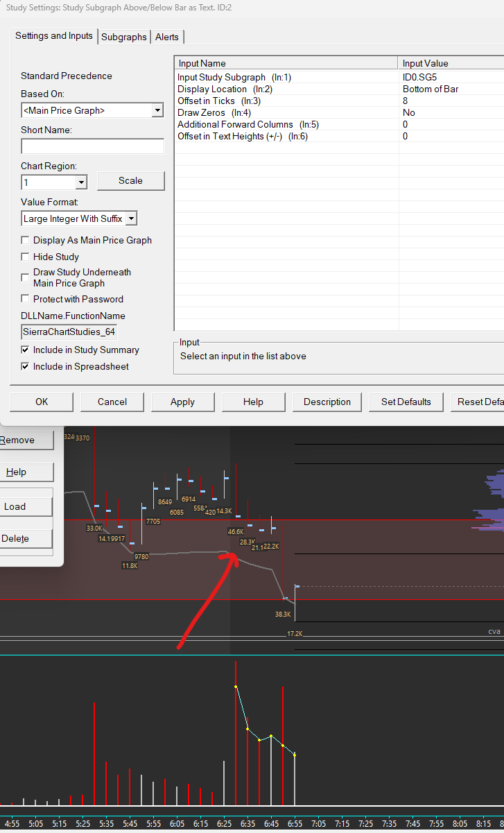Image resolution: width=504 pixels, height=833 pixels.
Task: Open the Subgraphs tab
Action: [x=124, y=37]
